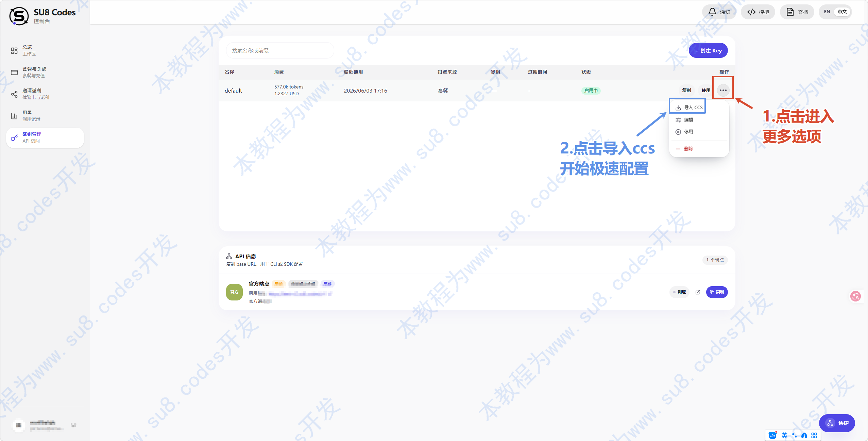
Task: Open endpoint in external link icon
Action: [x=698, y=292]
